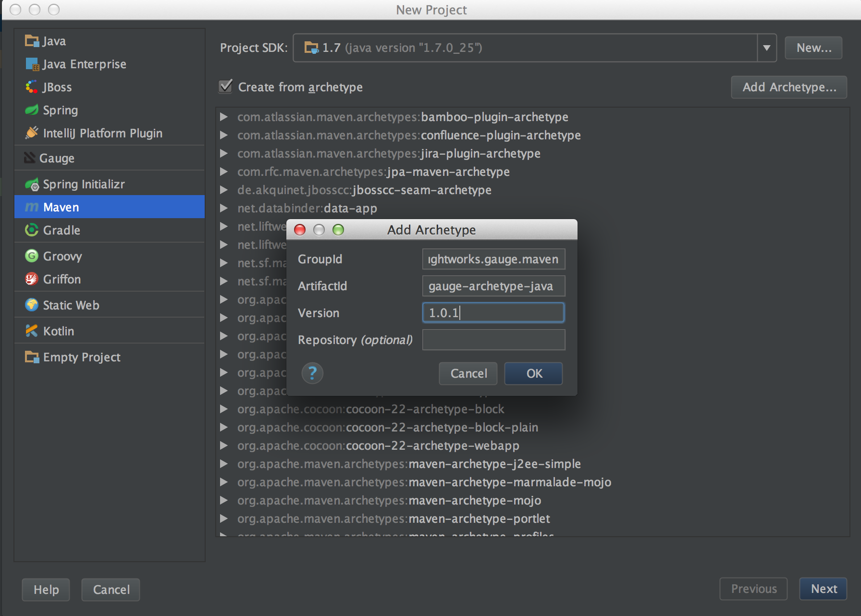Cancel the New Project wizard
The height and width of the screenshot is (616, 861).
click(111, 590)
